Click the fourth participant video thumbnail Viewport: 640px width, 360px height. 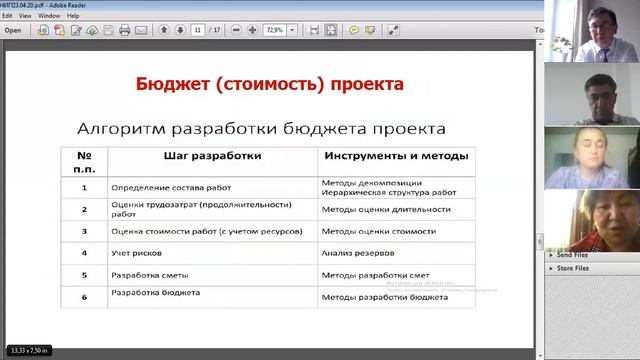(592, 220)
